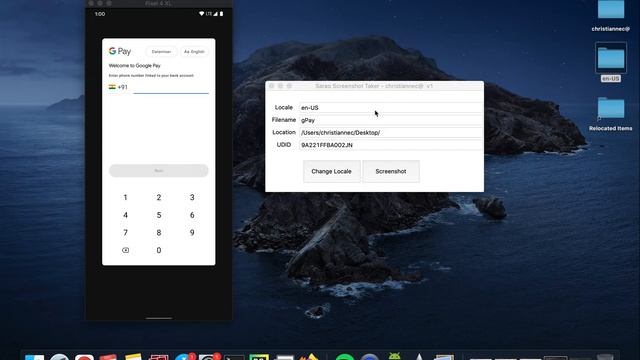Select the Location path field
This screenshot has width=640, height=360.
(391, 133)
